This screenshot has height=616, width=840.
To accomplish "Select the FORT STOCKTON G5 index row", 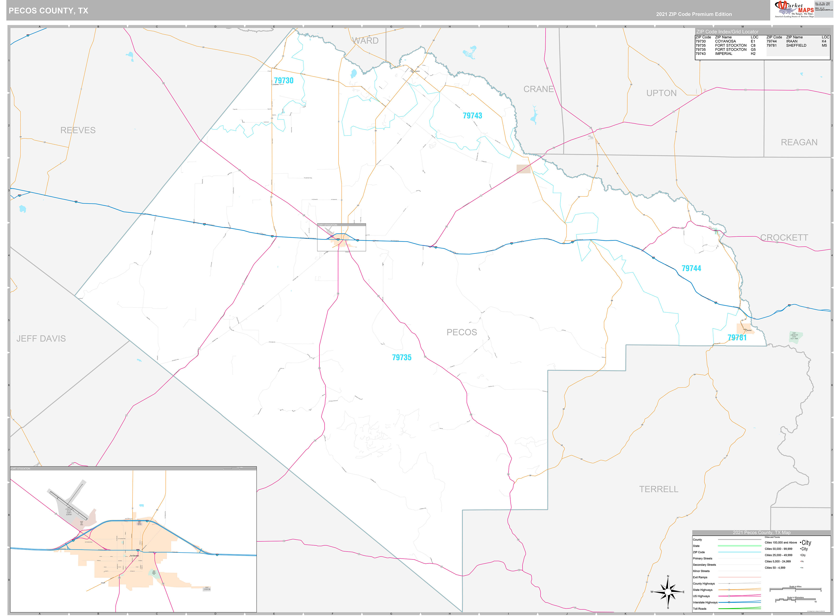I will 725,50.
